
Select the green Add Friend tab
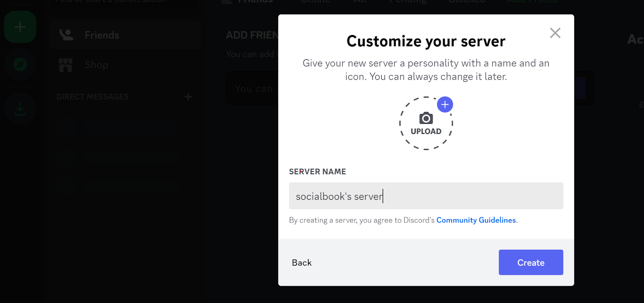[532, 2]
